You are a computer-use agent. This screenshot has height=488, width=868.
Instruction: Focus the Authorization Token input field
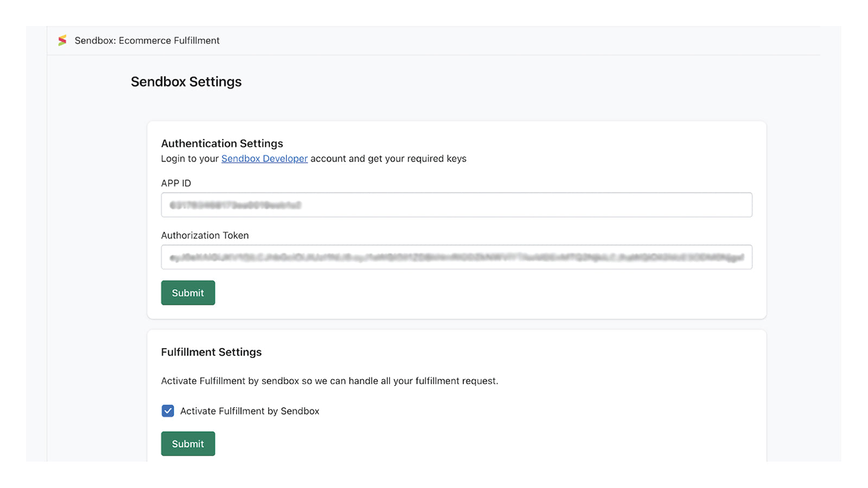point(456,257)
